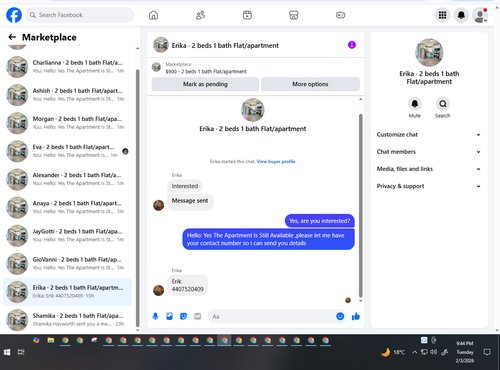Open Task View on the taskbar
The height and width of the screenshot is (370, 500).
pos(21,352)
